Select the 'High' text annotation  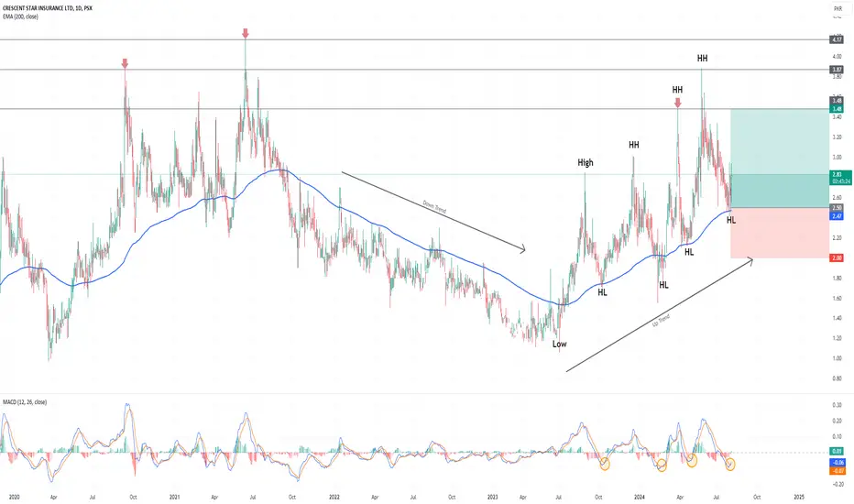coord(586,162)
